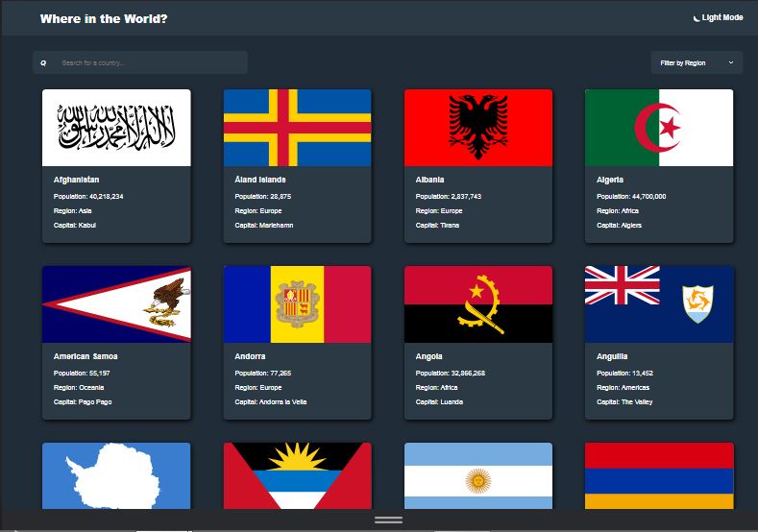Image resolution: width=758 pixels, height=532 pixels.
Task: Open the Armenia tricolor flag card
Action: [658, 475]
